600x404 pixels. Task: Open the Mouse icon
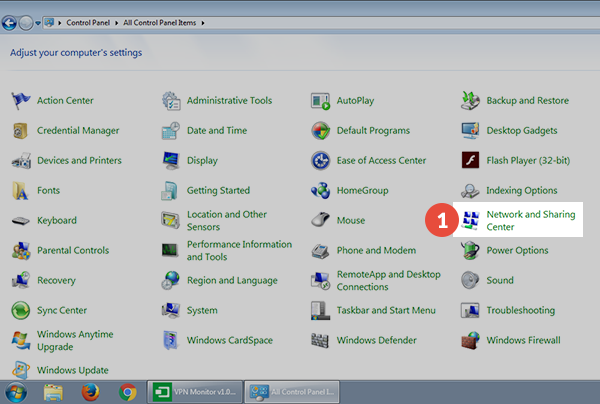click(320, 220)
